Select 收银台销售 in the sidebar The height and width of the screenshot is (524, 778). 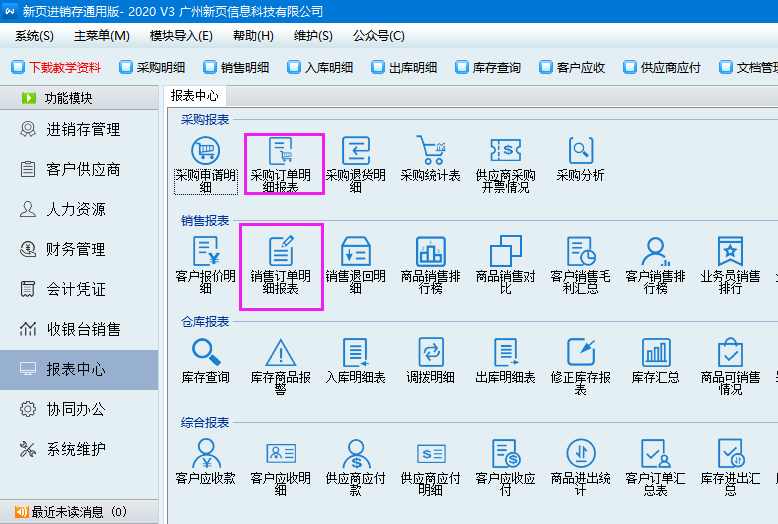79,329
